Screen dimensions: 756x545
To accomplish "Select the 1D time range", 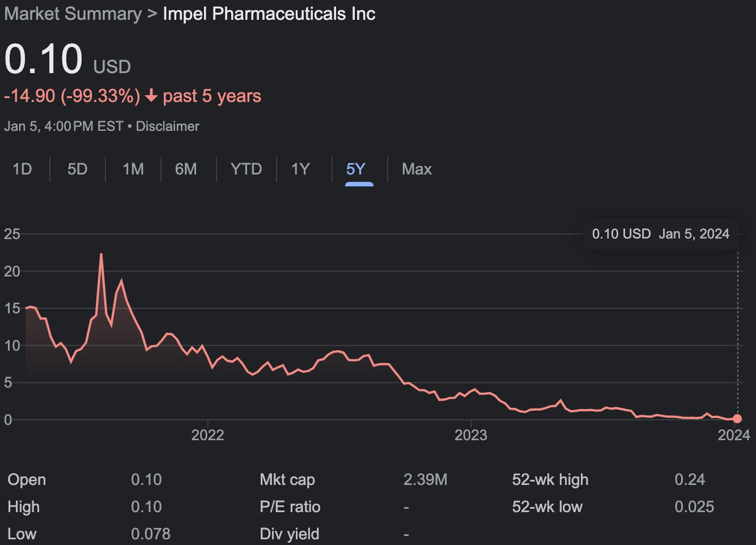I will pyautogui.click(x=23, y=169).
